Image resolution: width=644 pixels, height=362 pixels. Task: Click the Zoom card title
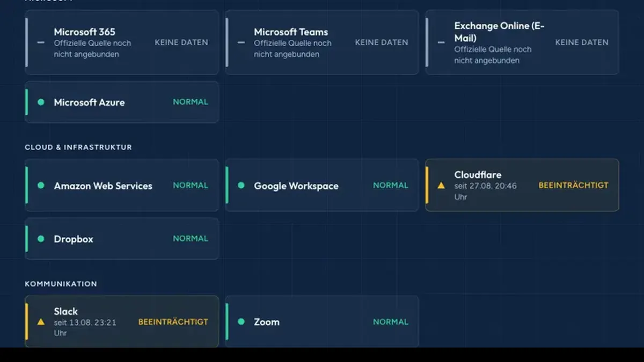coord(267,322)
